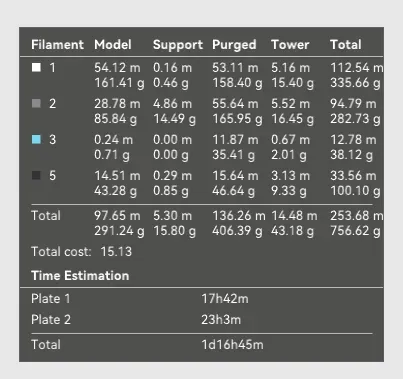Select model weight 43.28 g
The width and height of the screenshot is (403, 379).
[115, 191]
